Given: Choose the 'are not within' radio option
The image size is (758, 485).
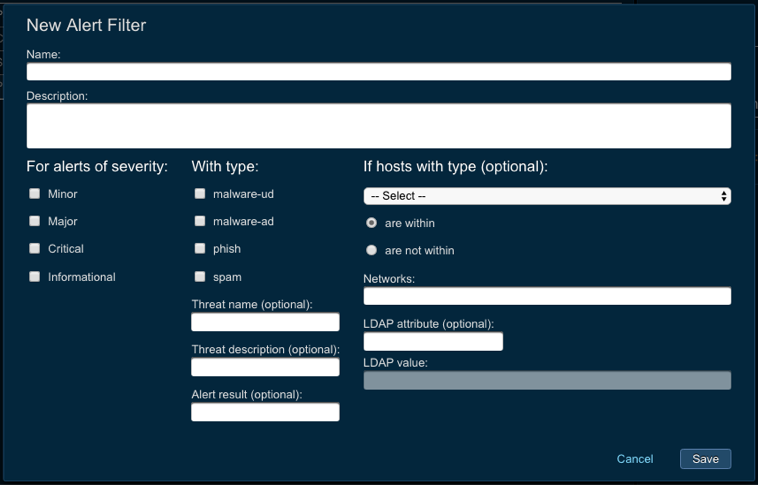Looking at the screenshot, I should (x=372, y=250).
